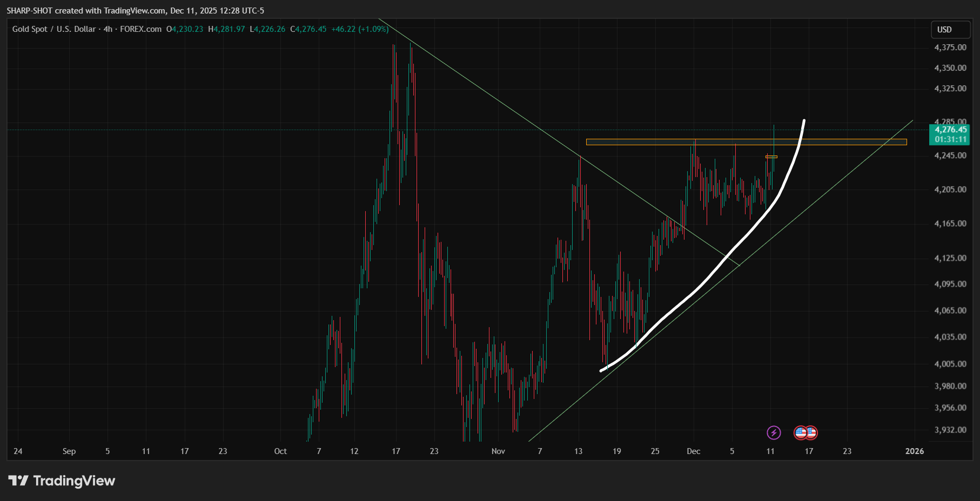Open the fully visible US flag event icon
The image size is (980, 501).
coord(801,432)
